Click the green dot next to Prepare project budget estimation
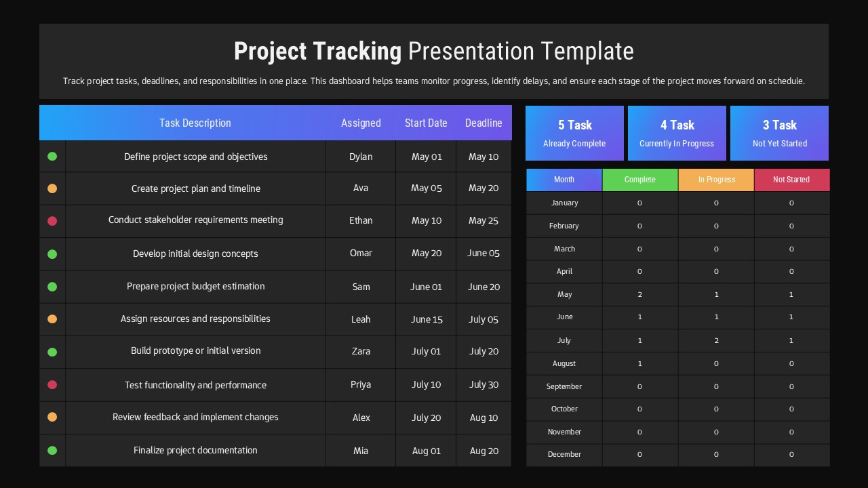 52,287
